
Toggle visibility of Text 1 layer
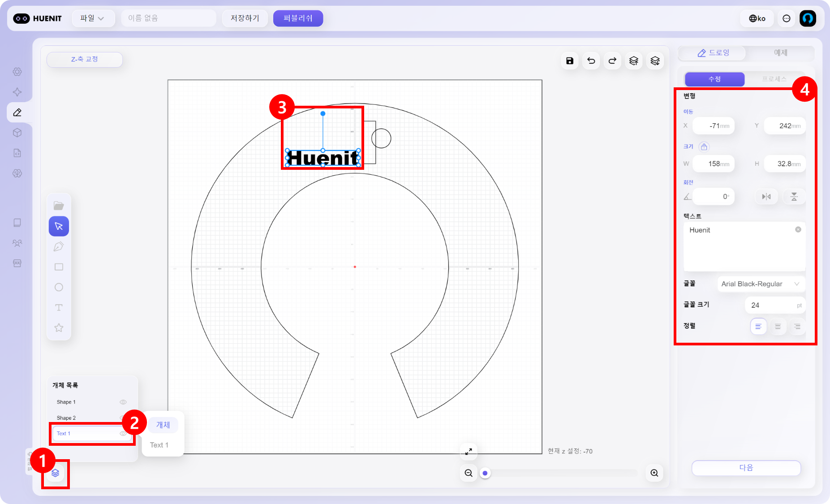[x=123, y=434]
